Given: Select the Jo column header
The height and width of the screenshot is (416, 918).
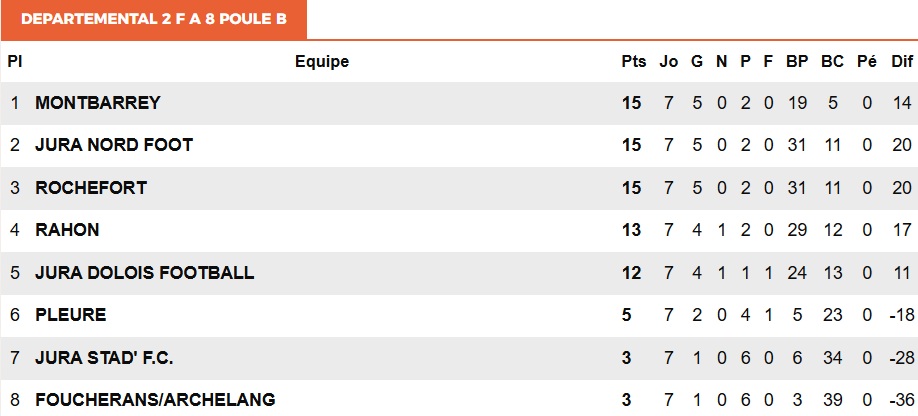Looking at the screenshot, I should click(x=669, y=61).
